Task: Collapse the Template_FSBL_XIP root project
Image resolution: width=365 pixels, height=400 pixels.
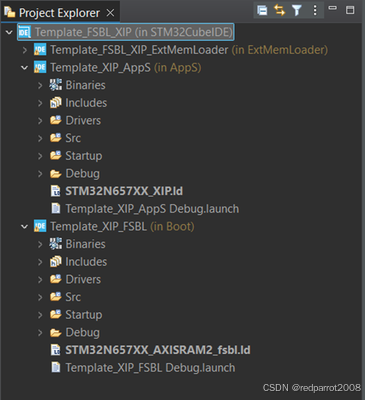Action: click(x=9, y=32)
